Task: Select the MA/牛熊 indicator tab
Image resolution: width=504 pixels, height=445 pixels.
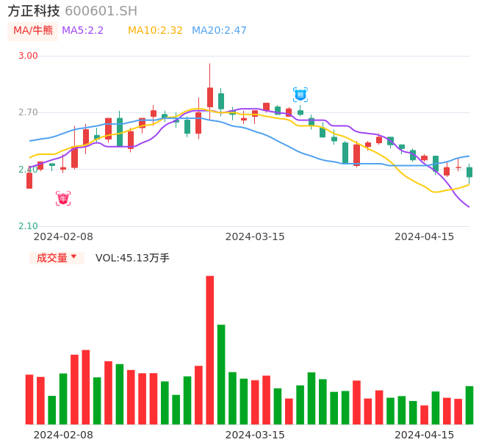Action: [x=33, y=31]
